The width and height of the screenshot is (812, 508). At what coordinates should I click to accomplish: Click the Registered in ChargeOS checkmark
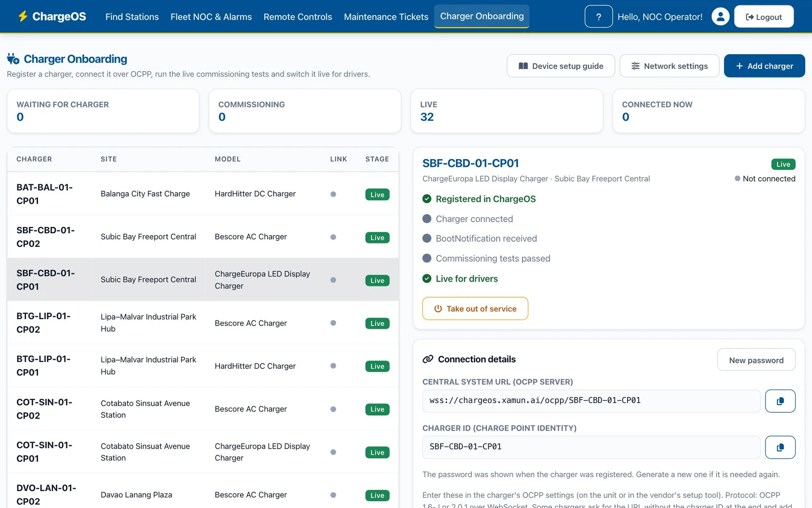pyautogui.click(x=427, y=199)
